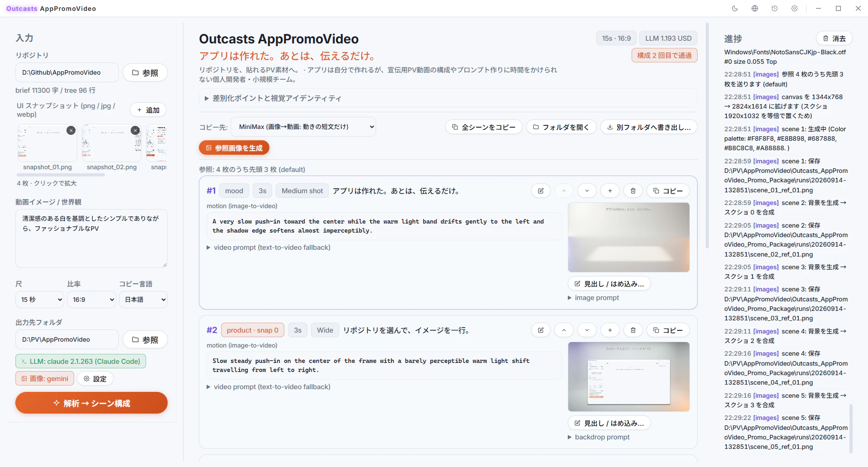Click scene #2 motion prompt text box

(x=384, y=366)
